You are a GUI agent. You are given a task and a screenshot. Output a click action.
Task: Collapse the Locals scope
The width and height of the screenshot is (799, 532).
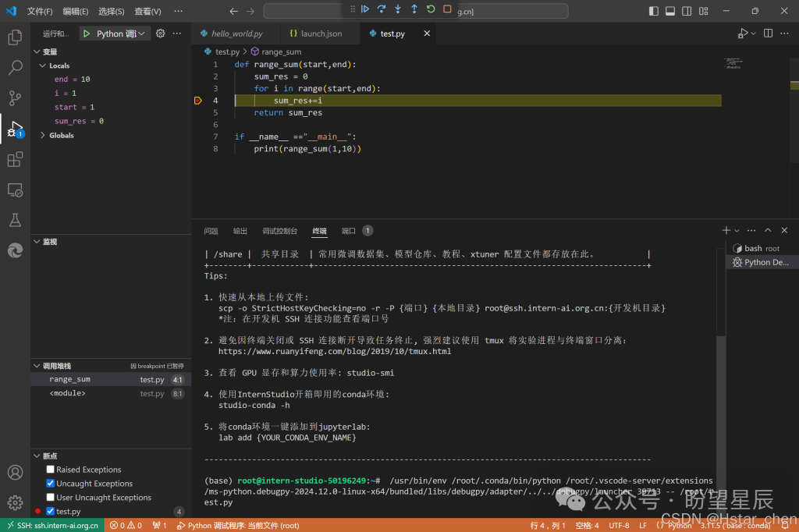pyautogui.click(x=43, y=66)
